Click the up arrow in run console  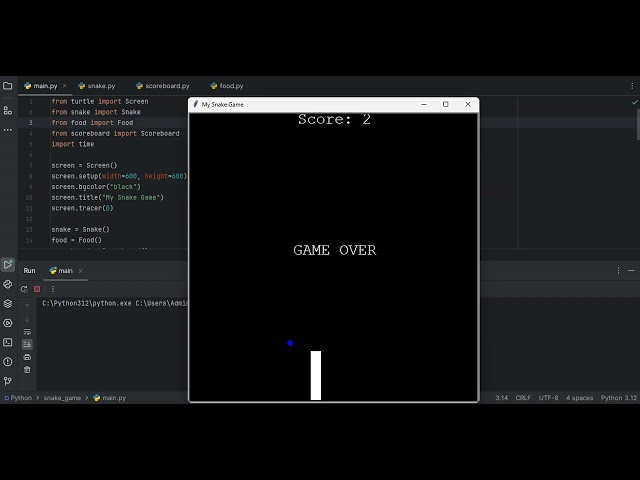pos(27,306)
